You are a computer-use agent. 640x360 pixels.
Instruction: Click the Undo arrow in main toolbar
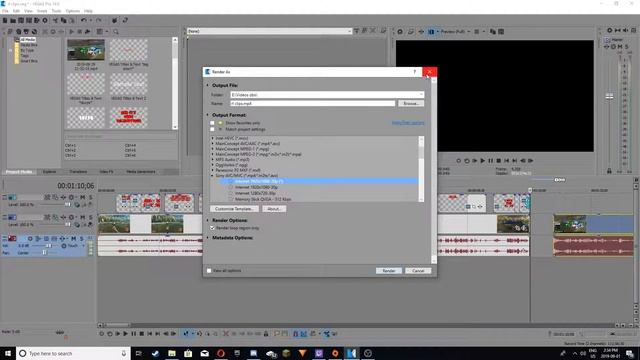pyautogui.click(x=84, y=20)
